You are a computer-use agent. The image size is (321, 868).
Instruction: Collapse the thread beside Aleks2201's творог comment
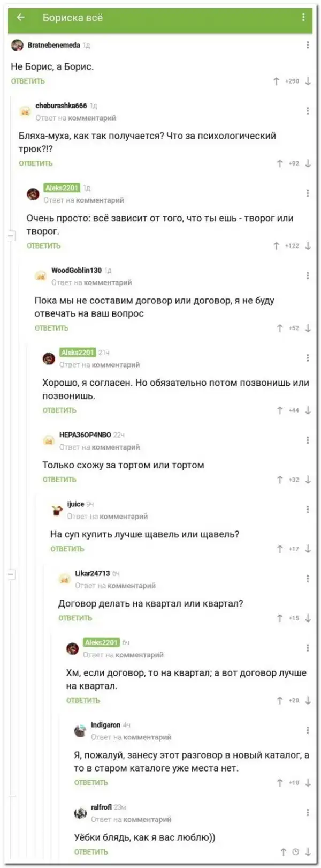11,235
